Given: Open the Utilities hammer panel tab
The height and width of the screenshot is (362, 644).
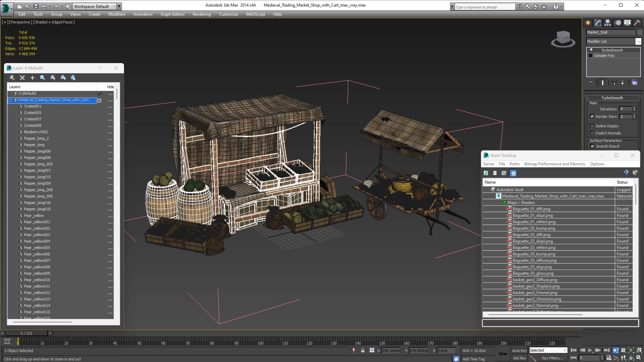Looking at the screenshot, I should point(637,23).
